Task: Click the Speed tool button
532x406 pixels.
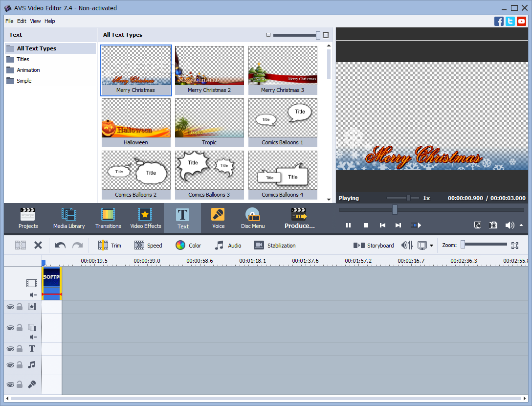Action: point(148,245)
